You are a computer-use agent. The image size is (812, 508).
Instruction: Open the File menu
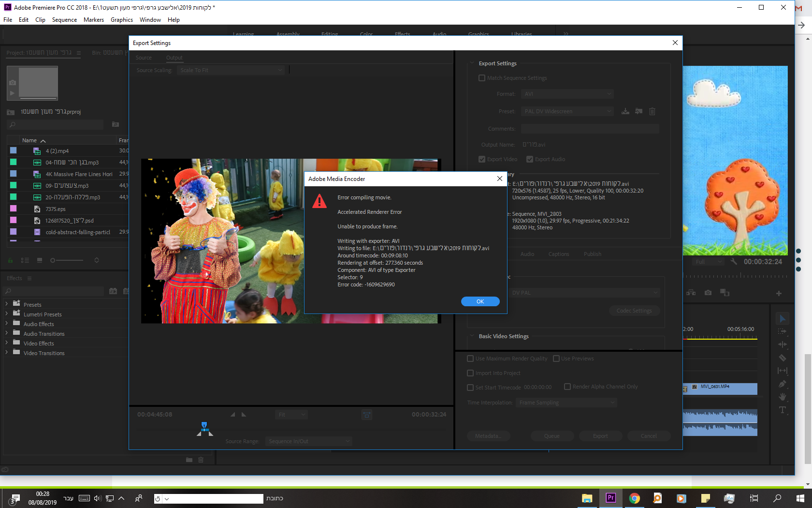click(8, 20)
